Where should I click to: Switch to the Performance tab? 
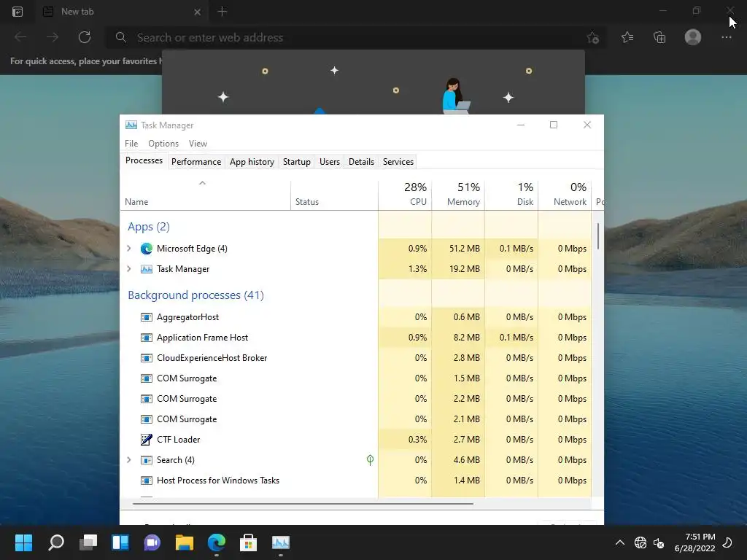coord(196,161)
